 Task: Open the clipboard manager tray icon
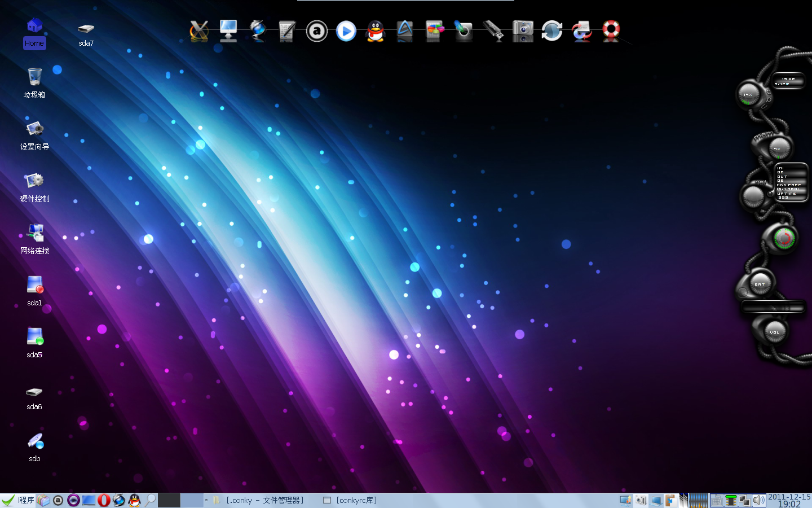(671, 500)
